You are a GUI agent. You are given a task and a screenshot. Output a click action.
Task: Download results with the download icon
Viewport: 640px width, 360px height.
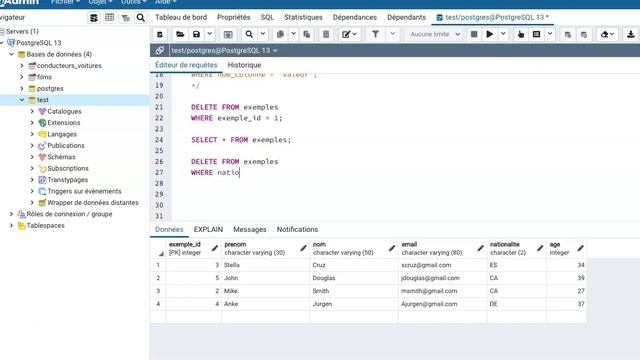pos(631,34)
